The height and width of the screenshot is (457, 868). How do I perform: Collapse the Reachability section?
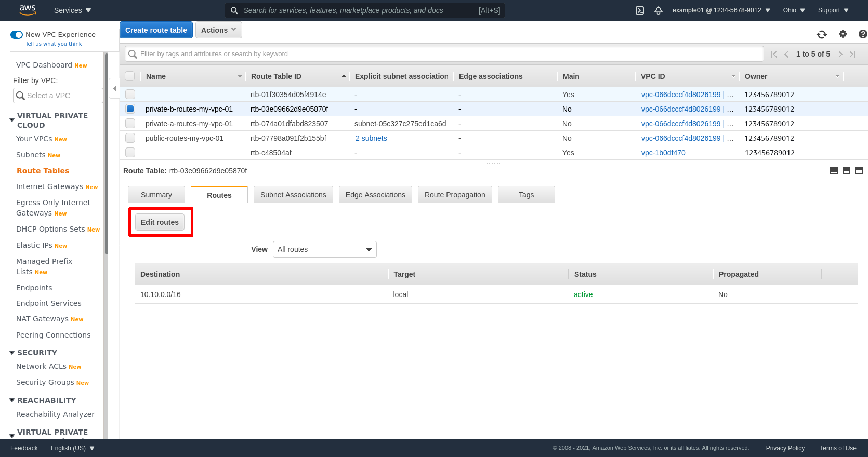(12, 400)
